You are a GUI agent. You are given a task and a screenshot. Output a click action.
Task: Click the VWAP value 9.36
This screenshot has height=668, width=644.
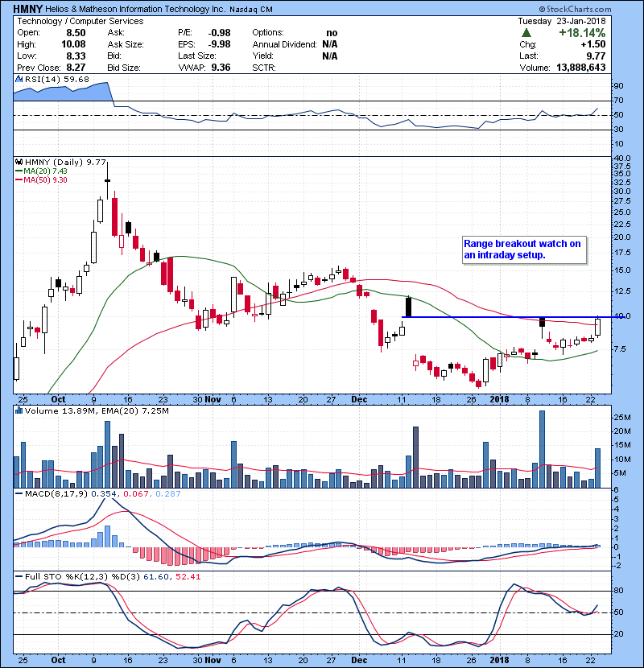click(221, 68)
